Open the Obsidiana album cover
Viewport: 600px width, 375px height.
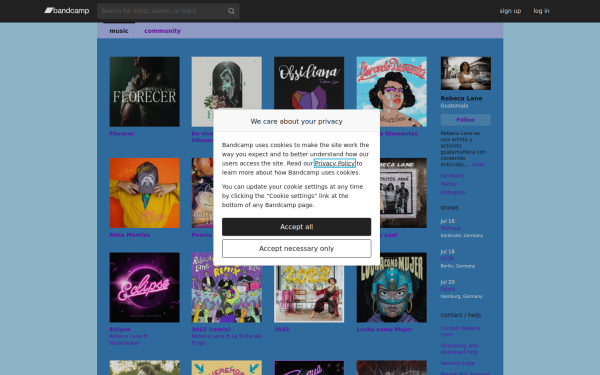pos(309,83)
